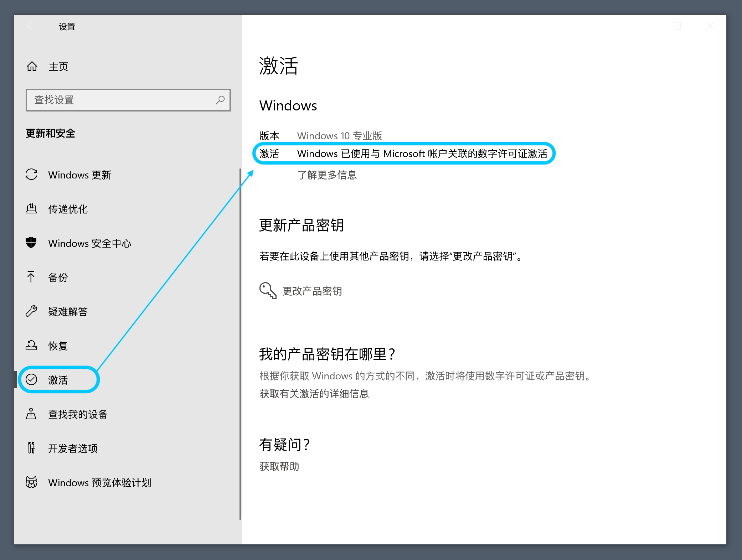
Task: Click the 有疑问？ heading
Action: (284, 445)
